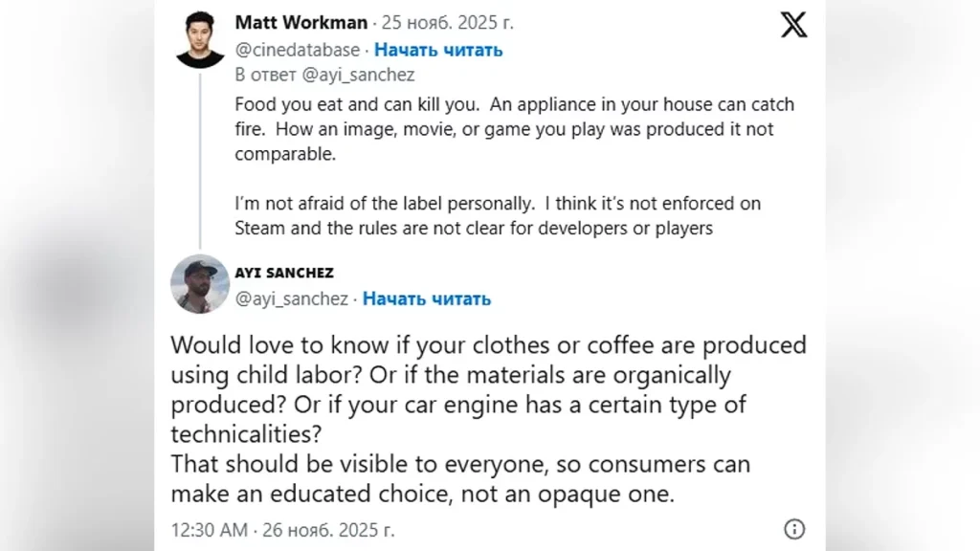Image resolution: width=980 pixels, height=551 pixels.
Task: Click "That should be visible" closing sentence
Action: [459, 478]
